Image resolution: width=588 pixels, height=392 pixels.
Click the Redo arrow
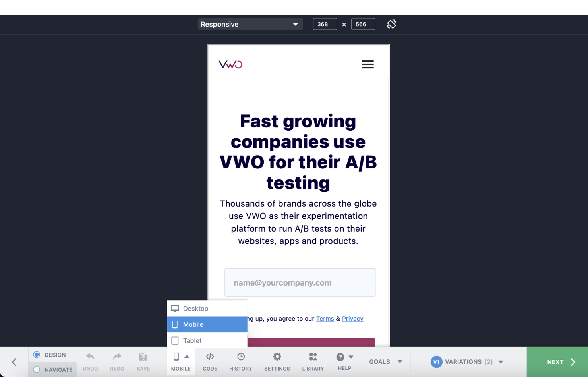(x=117, y=357)
